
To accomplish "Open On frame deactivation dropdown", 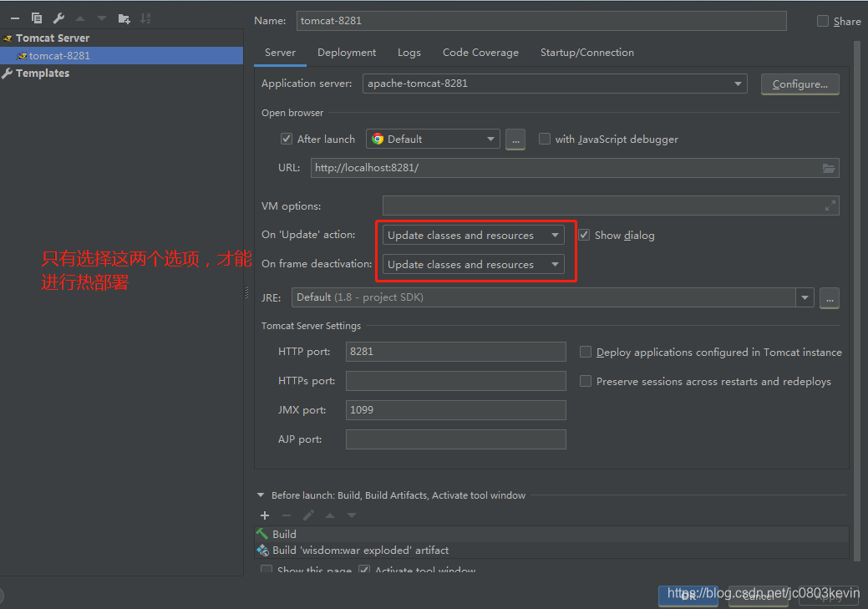I will point(474,265).
